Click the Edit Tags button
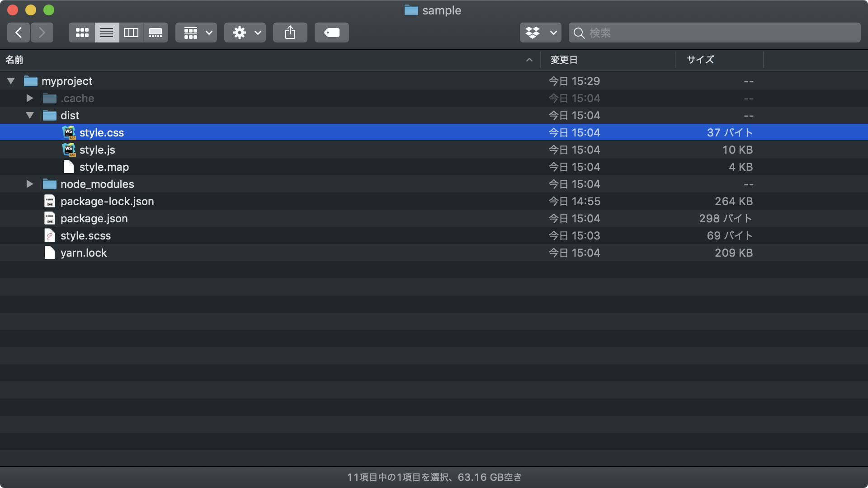 click(x=332, y=33)
